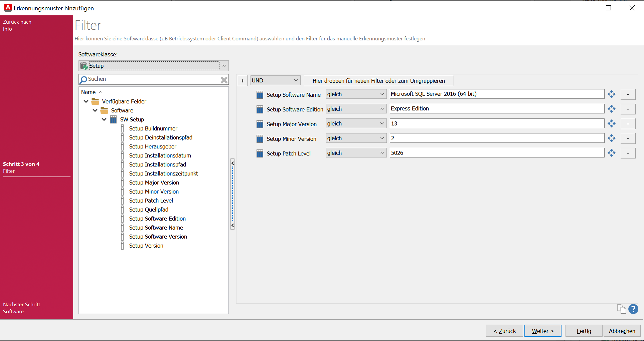Sort the tree by Name column header
The width and height of the screenshot is (644, 341).
89,92
